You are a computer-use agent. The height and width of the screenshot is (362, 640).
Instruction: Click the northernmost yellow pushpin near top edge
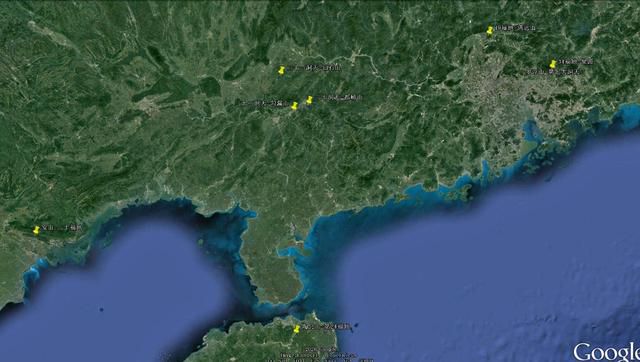coord(489,31)
